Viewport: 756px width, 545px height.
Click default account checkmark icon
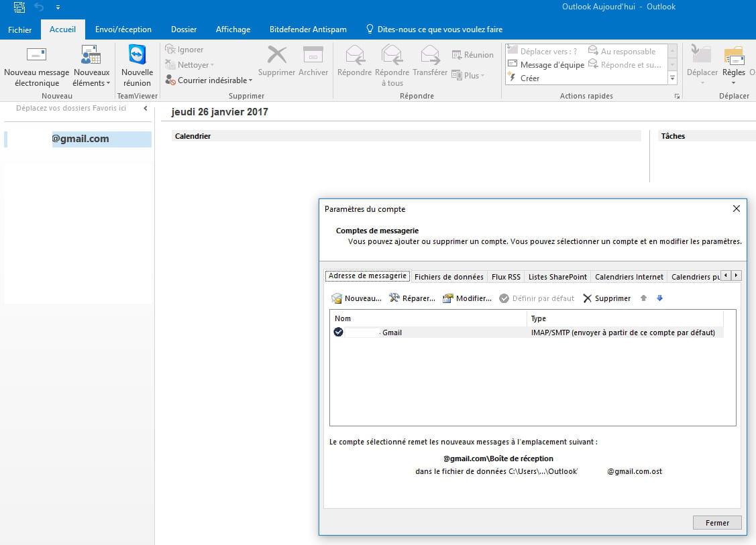click(x=338, y=332)
